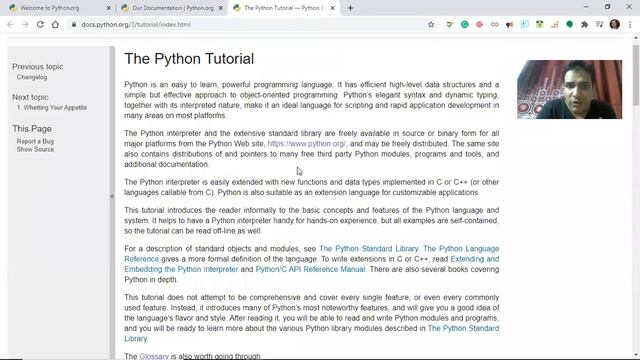Viewport: 640px width, 360px height.
Task: Click the This Page sidebar heading
Action: (32, 129)
